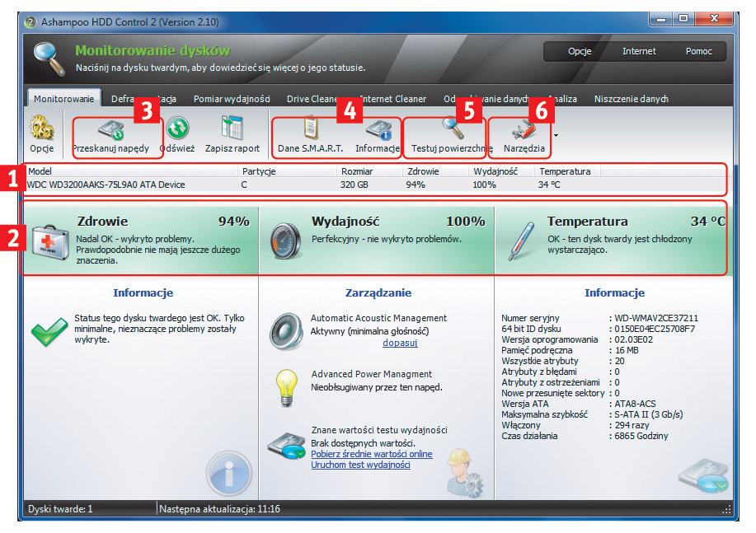Select the Pomiar wydajności tab
This screenshot has height=533, width=756.
coord(232,99)
